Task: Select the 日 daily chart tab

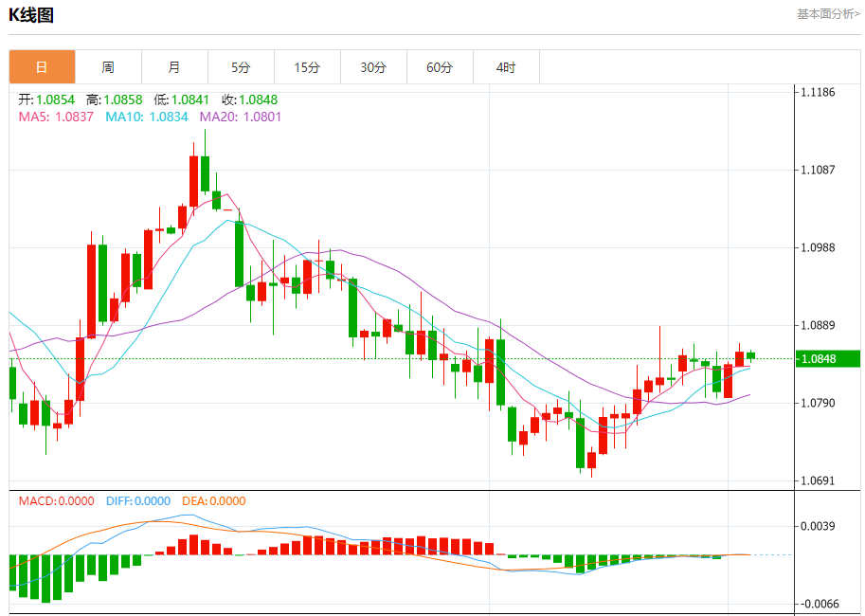Action: [42, 67]
